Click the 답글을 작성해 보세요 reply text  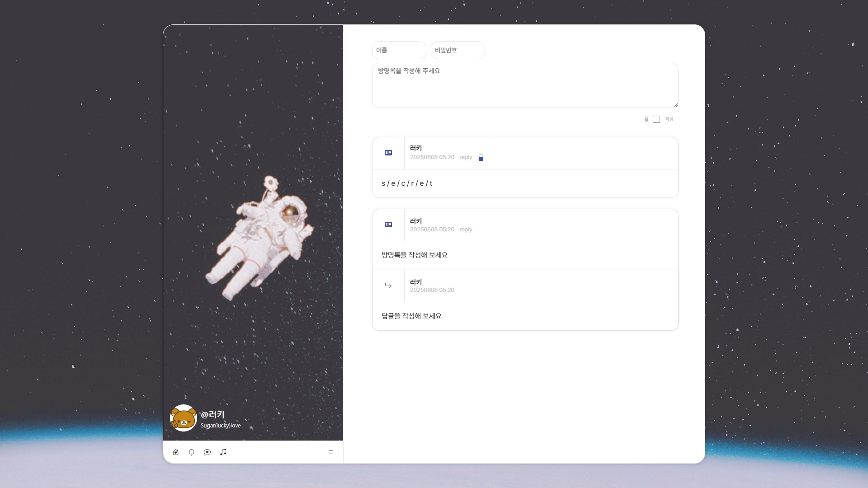click(411, 316)
